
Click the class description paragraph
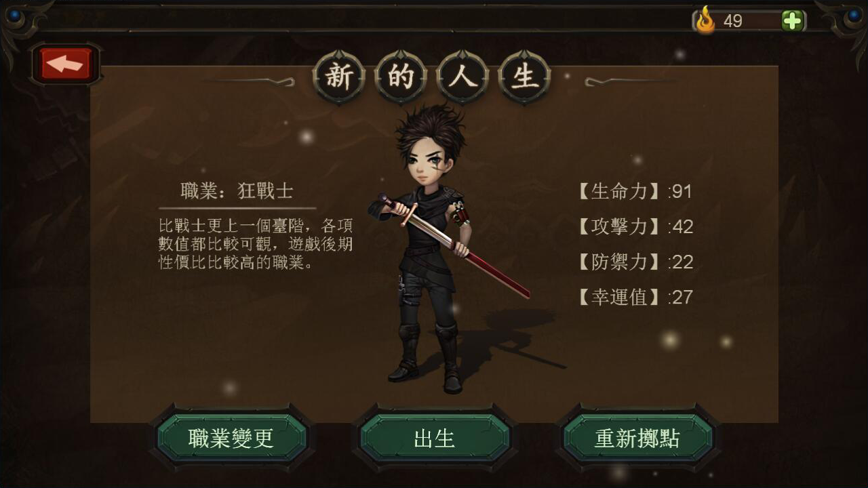(x=256, y=244)
